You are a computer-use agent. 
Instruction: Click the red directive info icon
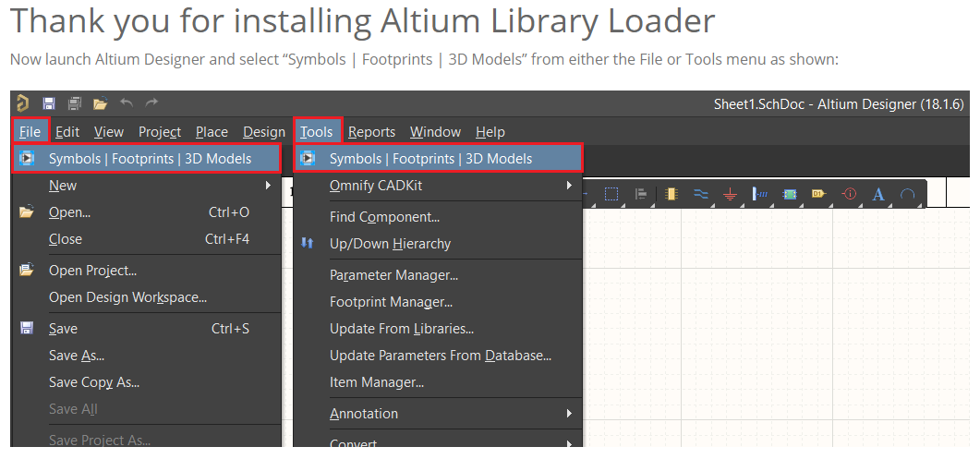(x=849, y=194)
